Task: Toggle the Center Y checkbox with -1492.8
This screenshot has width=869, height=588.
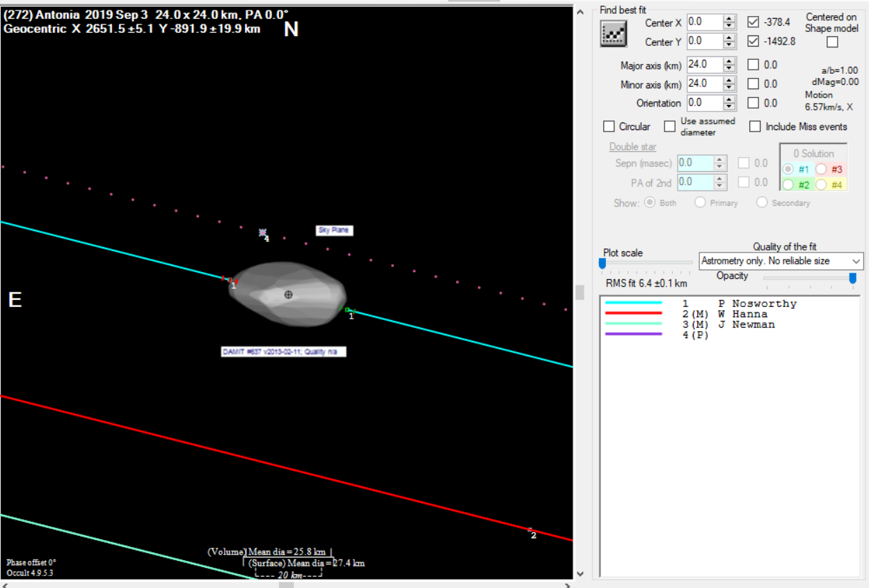Action: pos(754,41)
